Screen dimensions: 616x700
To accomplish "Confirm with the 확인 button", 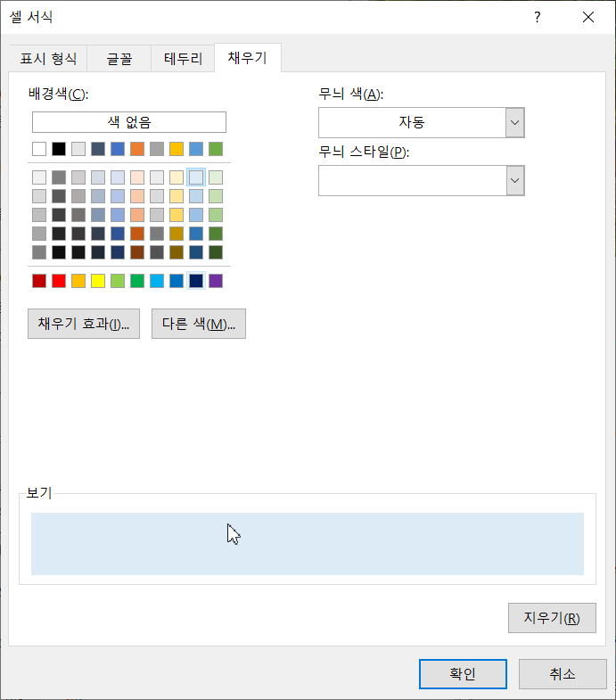I will click(x=463, y=674).
